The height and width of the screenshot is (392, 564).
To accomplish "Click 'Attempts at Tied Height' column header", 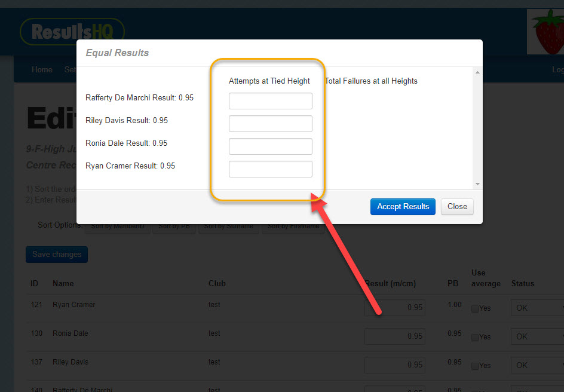I will [269, 81].
